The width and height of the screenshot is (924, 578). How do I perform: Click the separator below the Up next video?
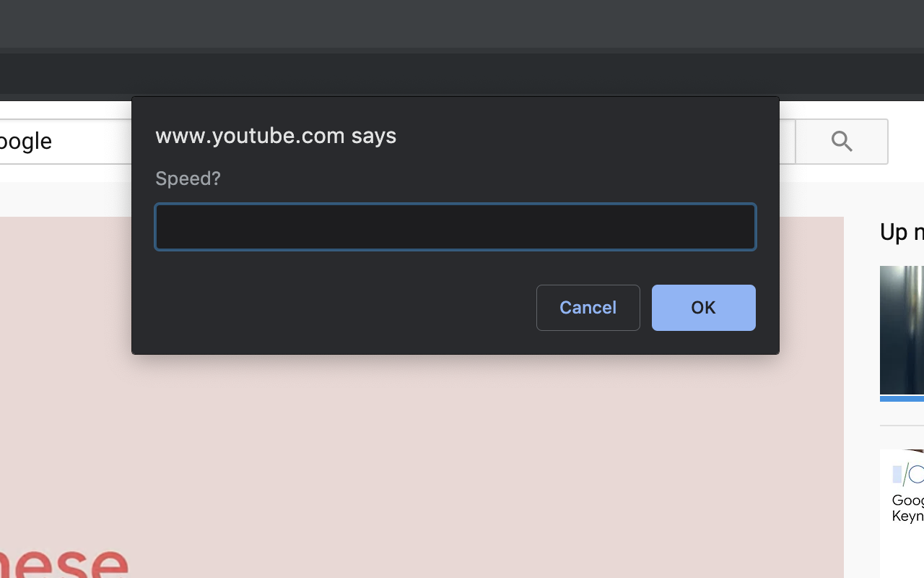pyautogui.click(x=902, y=427)
